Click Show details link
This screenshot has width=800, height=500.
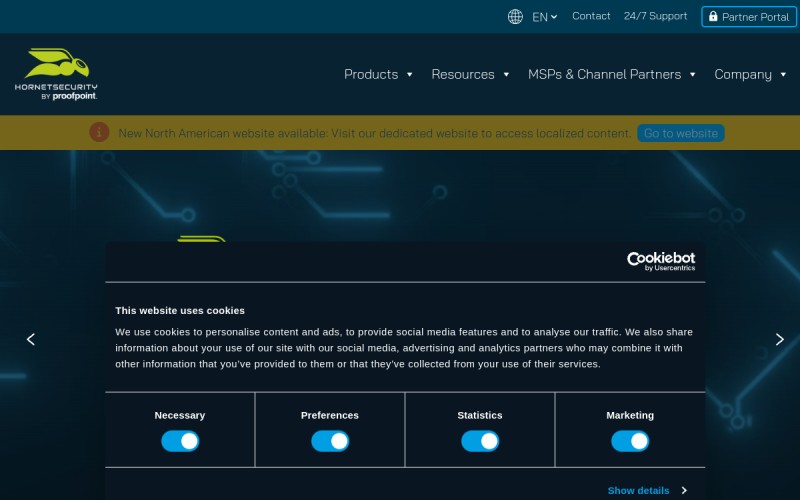(x=638, y=490)
